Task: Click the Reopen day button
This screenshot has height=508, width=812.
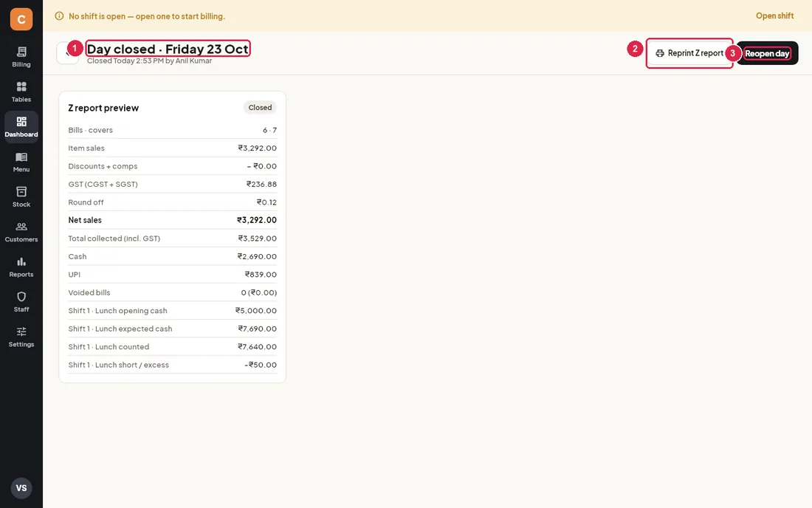Action: [767, 53]
